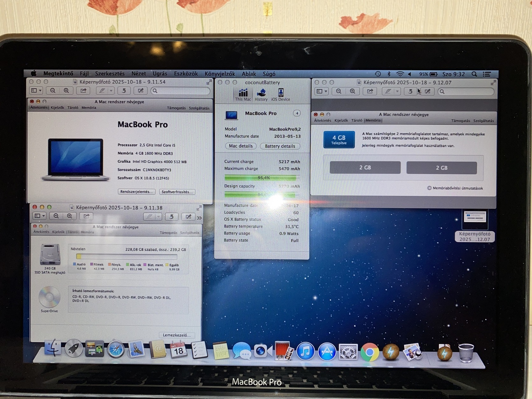The width and height of the screenshot is (532, 399).
Task: Rotate the 9.11.54 screenshot
Action: coord(124,91)
